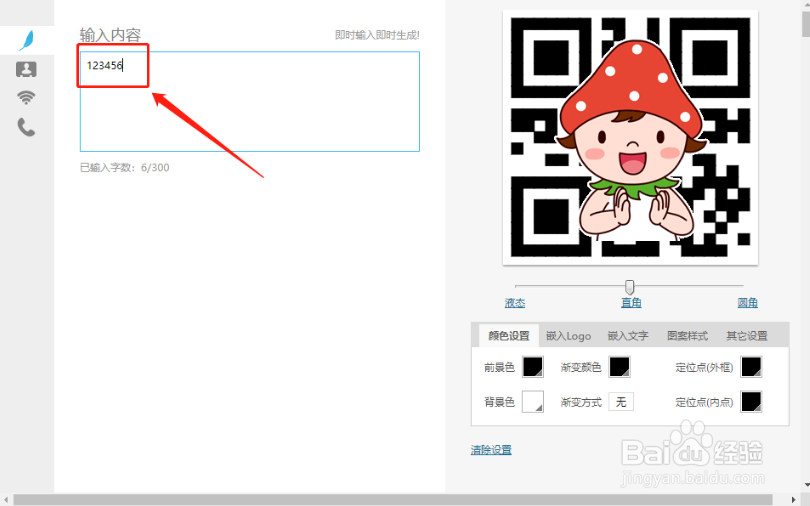Open the 渐变方式 dropdown showing 无
The width and height of the screenshot is (810, 506).
pyautogui.click(x=621, y=402)
